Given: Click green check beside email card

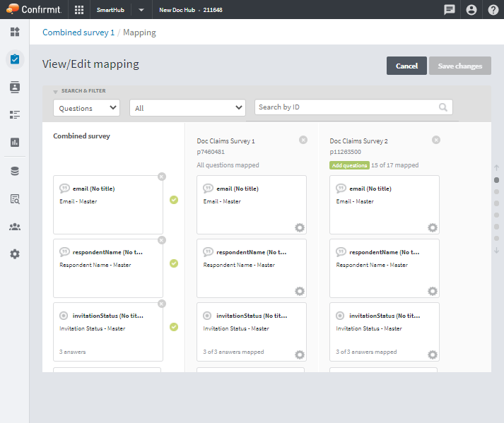Looking at the screenshot, I should pyautogui.click(x=174, y=200).
